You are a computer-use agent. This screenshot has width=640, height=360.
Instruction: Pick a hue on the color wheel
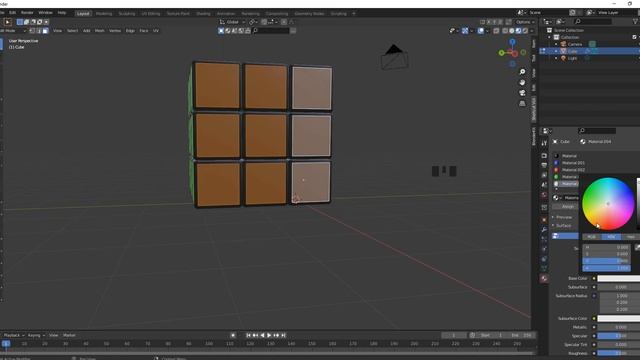point(608,203)
